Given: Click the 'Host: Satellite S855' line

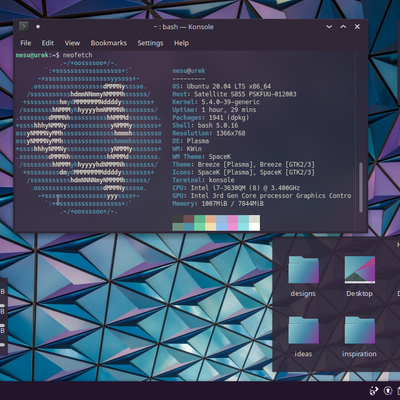Looking at the screenshot, I should click(x=234, y=94).
